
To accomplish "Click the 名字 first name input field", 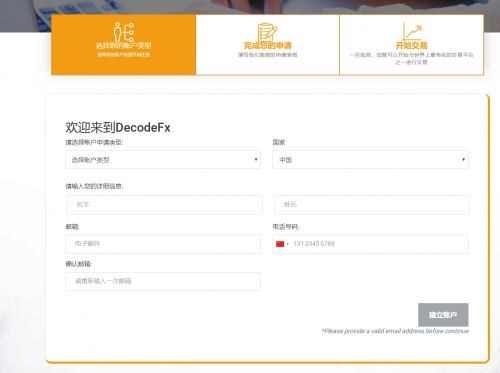I will point(165,205).
